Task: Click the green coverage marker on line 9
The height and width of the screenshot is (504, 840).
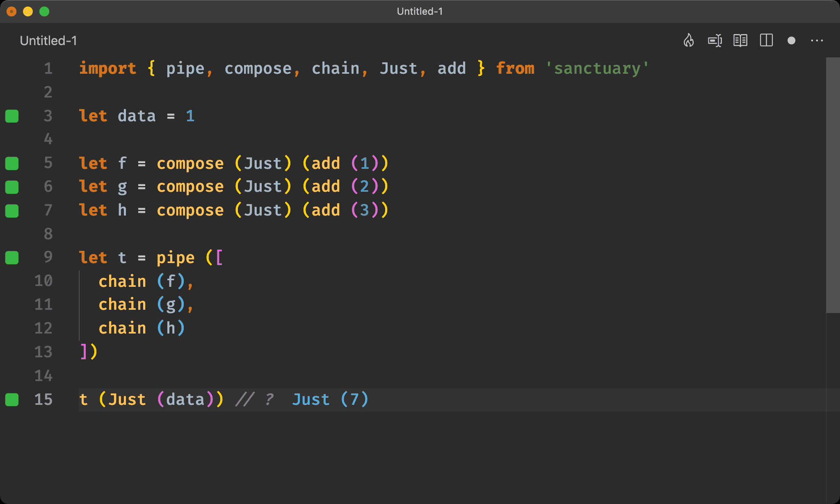Action: (x=12, y=258)
